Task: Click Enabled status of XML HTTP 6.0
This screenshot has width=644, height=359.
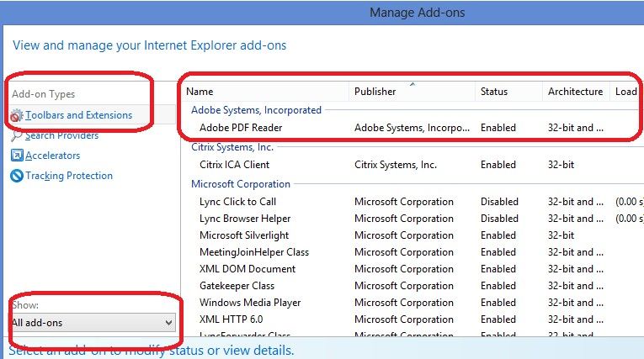Action: (498, 319)
